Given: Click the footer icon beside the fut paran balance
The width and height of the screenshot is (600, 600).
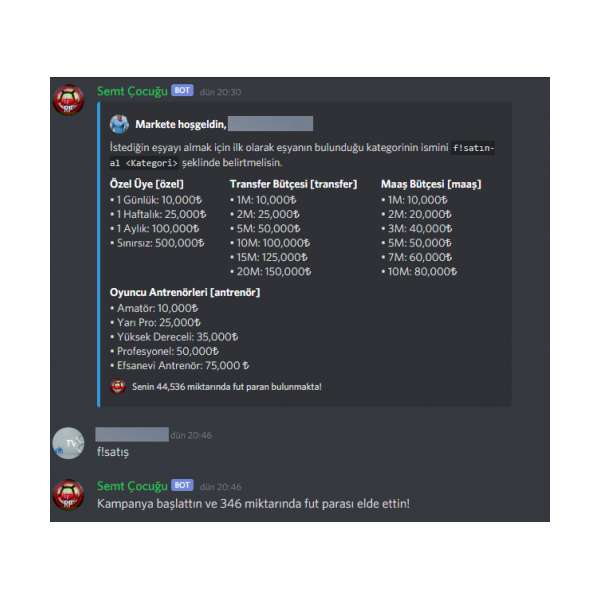Looking at the screenshot, I should click(118, 386).
